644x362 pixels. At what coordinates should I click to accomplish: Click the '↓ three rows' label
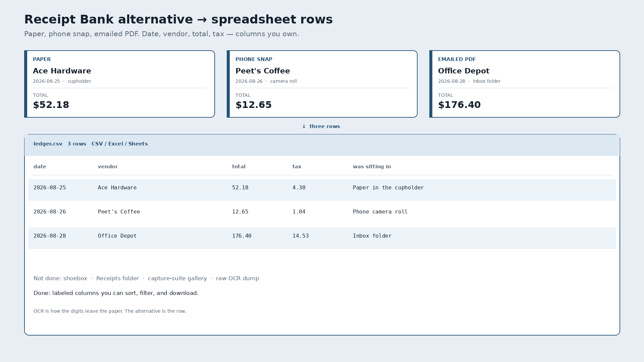321,126
